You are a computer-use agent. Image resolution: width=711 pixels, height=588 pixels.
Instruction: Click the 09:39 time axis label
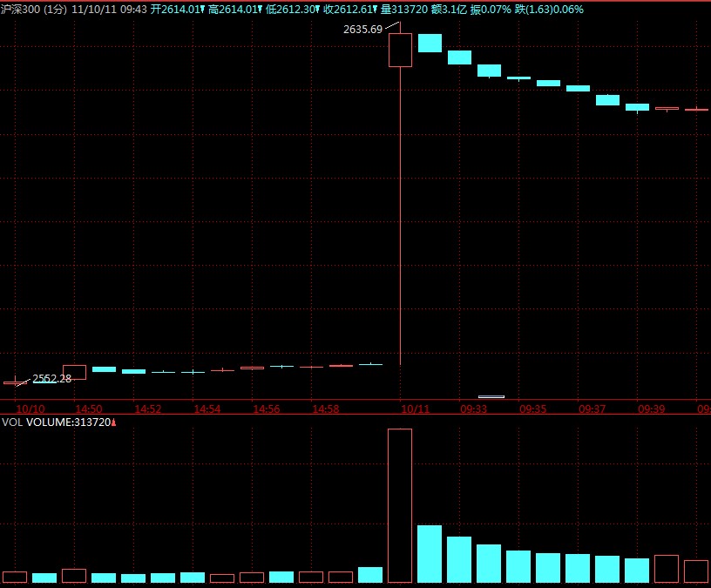[x=651, y=409]
